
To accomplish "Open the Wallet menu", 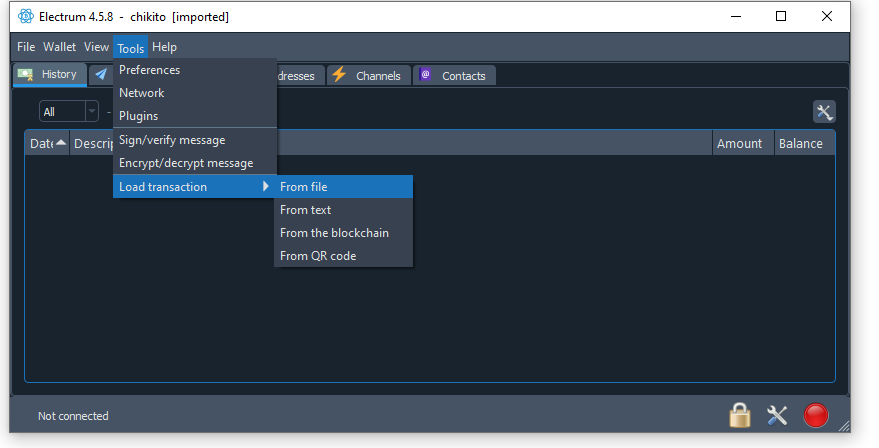I will click(x=59, y=47).
